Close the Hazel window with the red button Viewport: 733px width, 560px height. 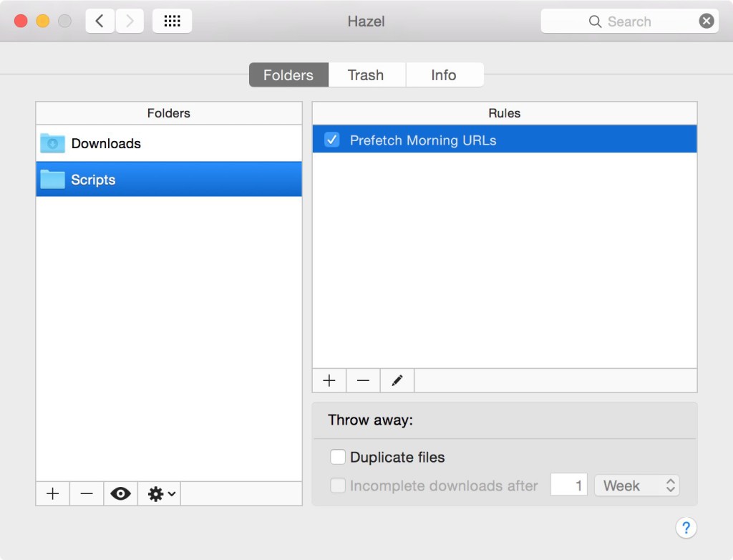coord(21,21)
